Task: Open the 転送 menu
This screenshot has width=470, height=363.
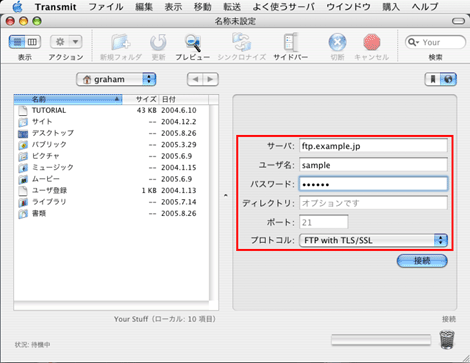Action: 232,7
